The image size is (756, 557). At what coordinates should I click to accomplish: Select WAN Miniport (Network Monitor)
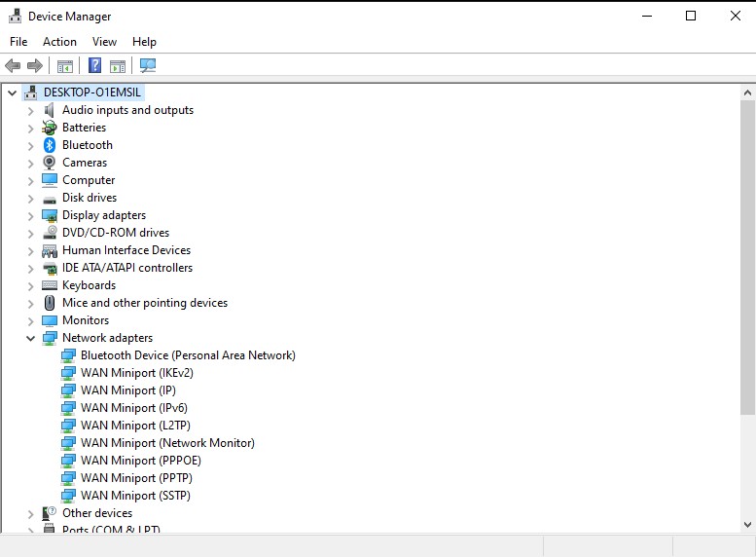[167, 443]
